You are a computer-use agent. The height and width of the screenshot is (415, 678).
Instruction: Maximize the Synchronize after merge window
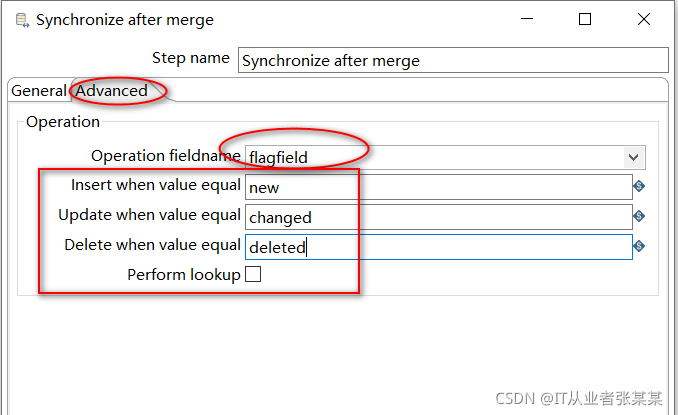[x=585, y=19]
